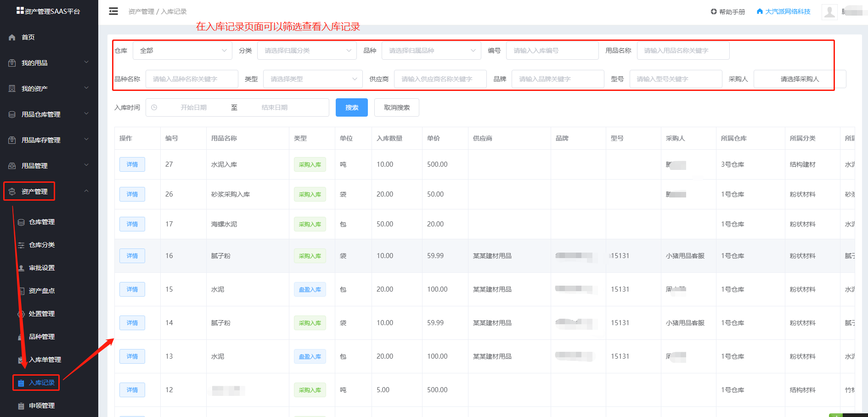Image resolution: width=868 pixels, height=417 pixels.
Task: Open 详情 for record number 15
Action: click(132, 289)
